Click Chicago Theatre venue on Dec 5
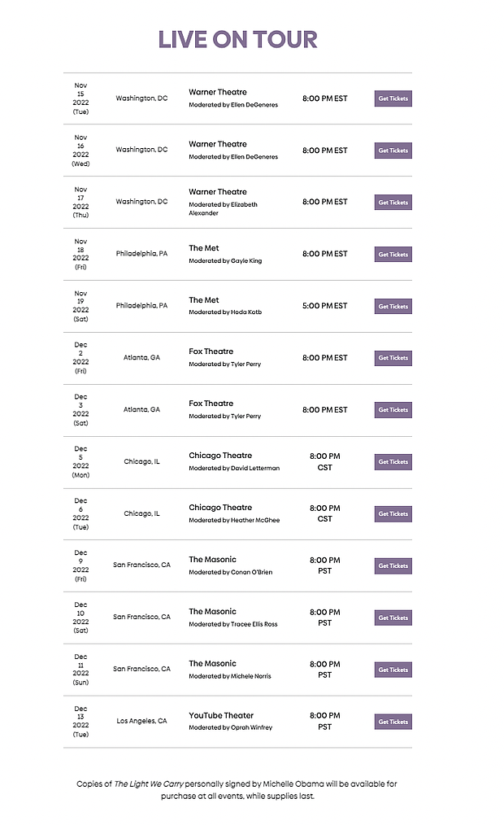 (220, 456)
